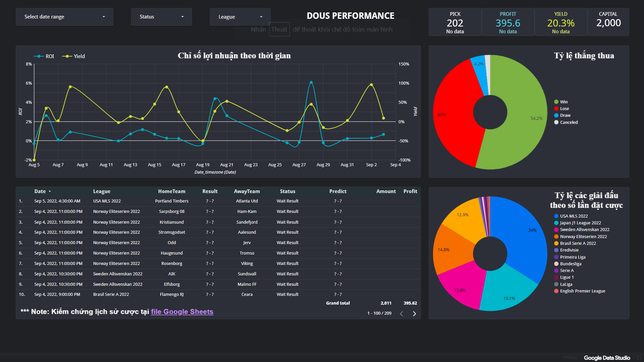
Task: Exit fullscreen using bottom-right icon
Action: (x=639, y=358)
